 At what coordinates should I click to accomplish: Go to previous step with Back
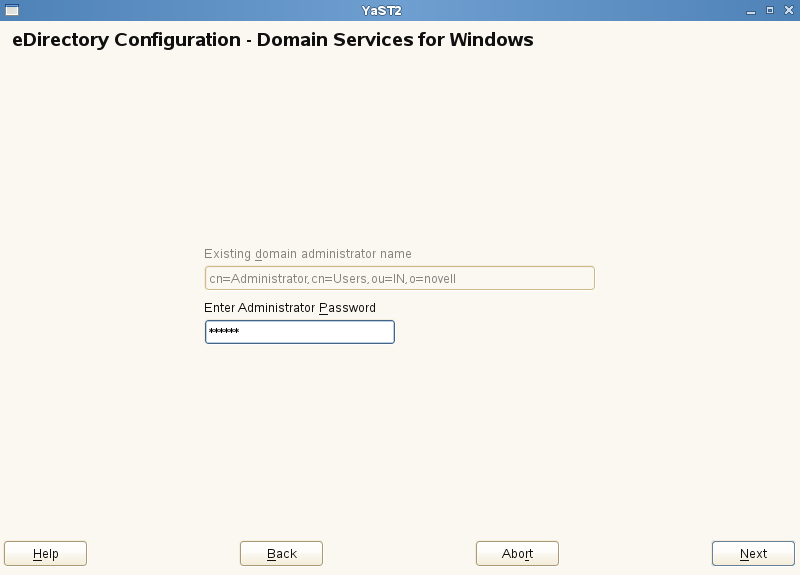click(x=281, y=553)
